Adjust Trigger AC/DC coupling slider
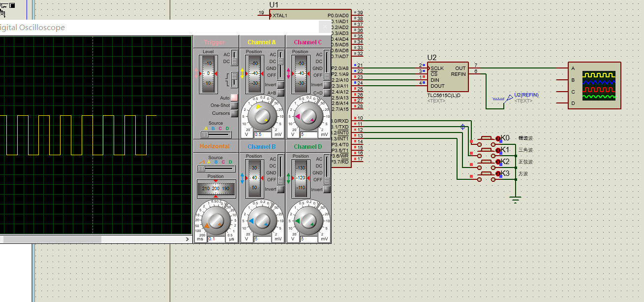The width and height of the screenshot is (644, 302). click(234, 58)
